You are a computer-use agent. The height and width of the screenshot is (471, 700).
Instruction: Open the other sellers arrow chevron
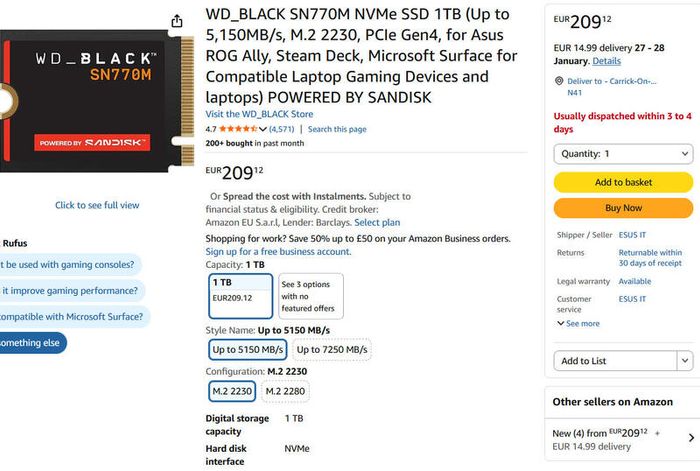[691, 438]
